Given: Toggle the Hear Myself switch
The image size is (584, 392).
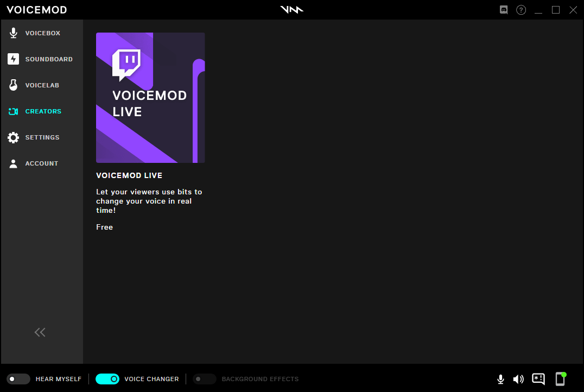Looking at the screenshot, I should [x=18, y=379].
